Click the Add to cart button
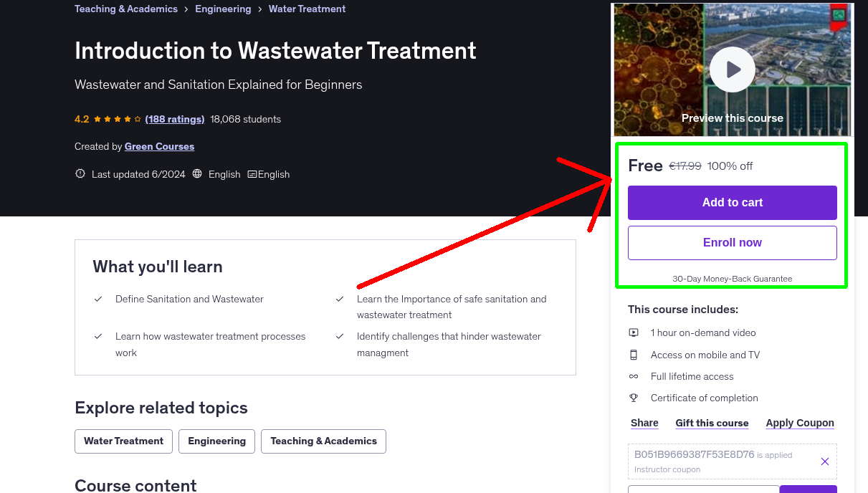Screen dimensions: 868x493 point(732,203)
